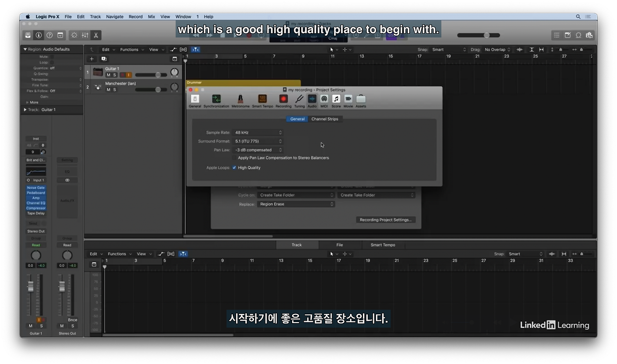Image resolution: width=617 pixels, height=364 pixels.
Task: Open the Drag No Overlap dropdown
Action: click(x=497, y=50)
